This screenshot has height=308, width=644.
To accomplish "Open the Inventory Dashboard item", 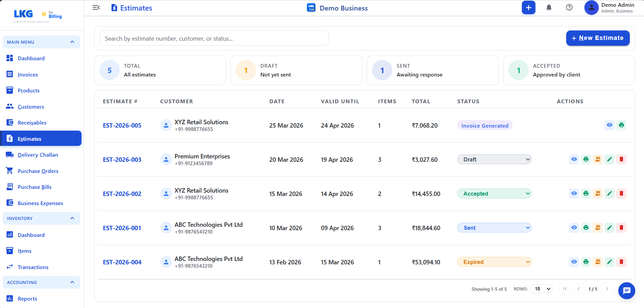I will 41,235.
